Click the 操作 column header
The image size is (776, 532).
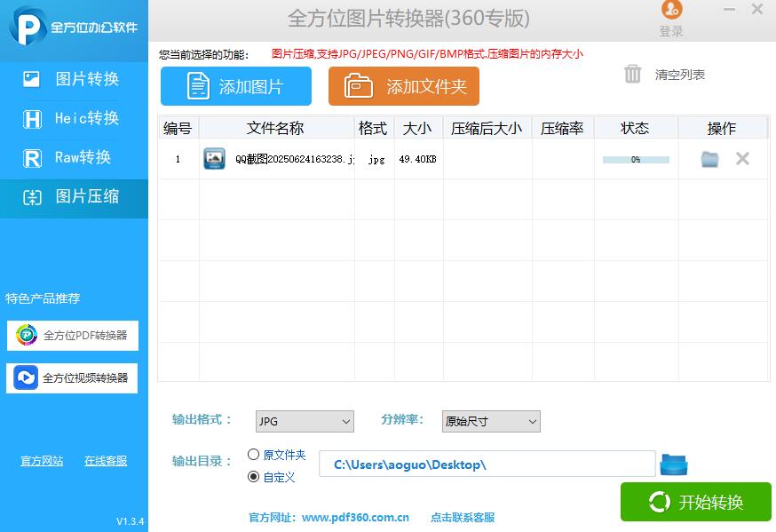722,128
